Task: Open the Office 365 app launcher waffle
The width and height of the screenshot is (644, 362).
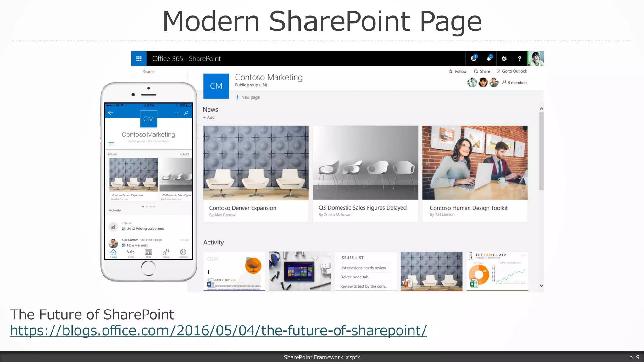Action: (139, 58)
